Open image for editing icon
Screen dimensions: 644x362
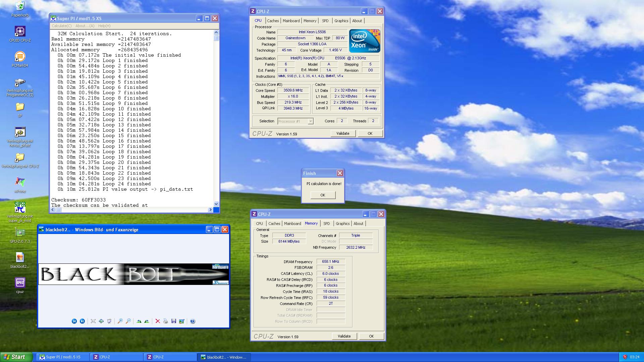point(182,321)
